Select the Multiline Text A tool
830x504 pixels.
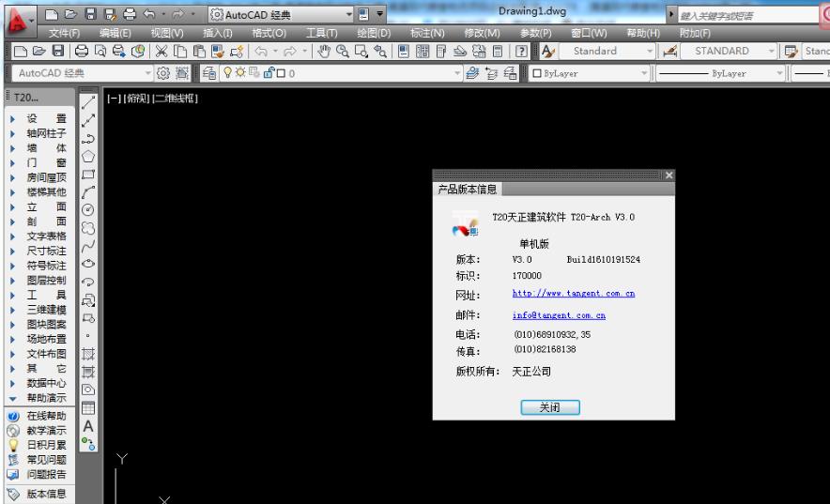click(88, 426)
